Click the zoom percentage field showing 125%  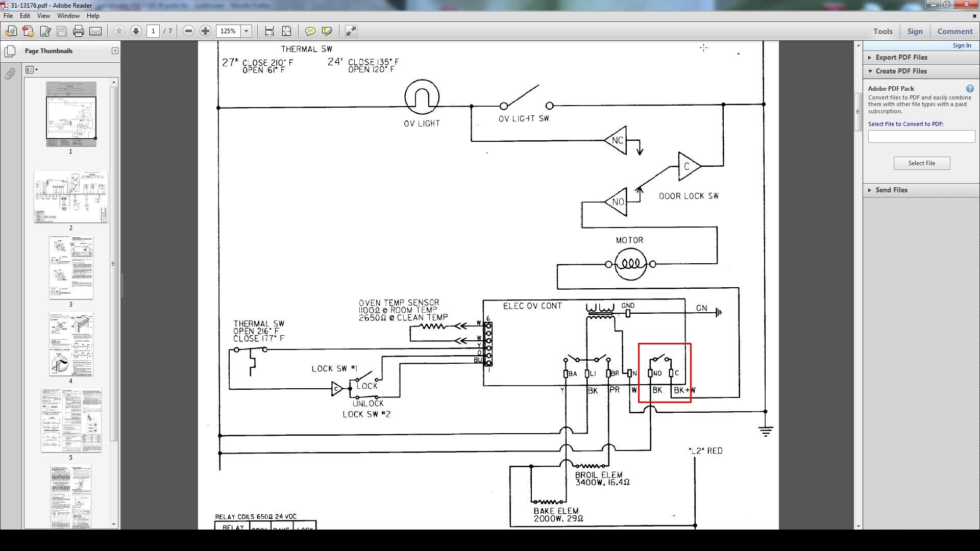click(228, 31)
